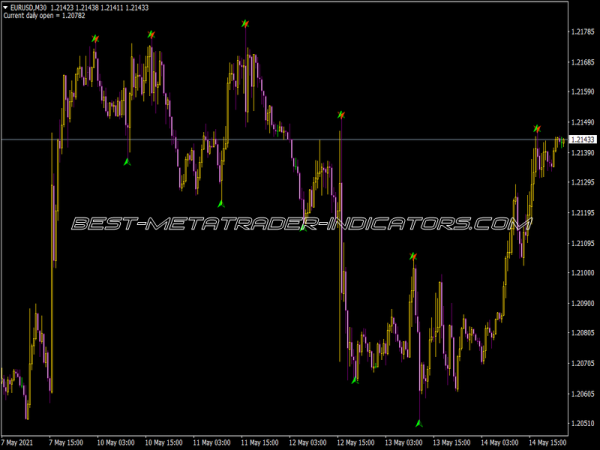
Task: Click the 1.21785 level on price scale
Action: (581, 32)
